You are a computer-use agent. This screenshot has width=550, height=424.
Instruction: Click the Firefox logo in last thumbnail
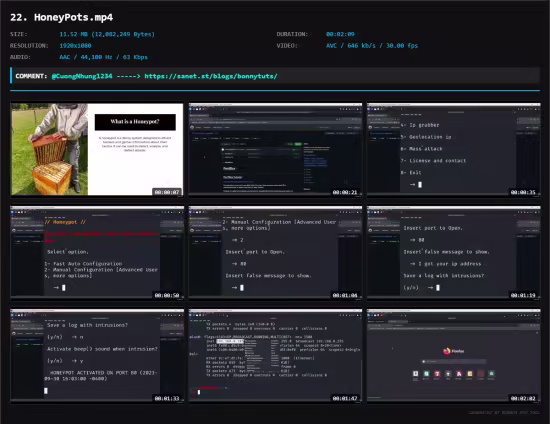(447, 351)
